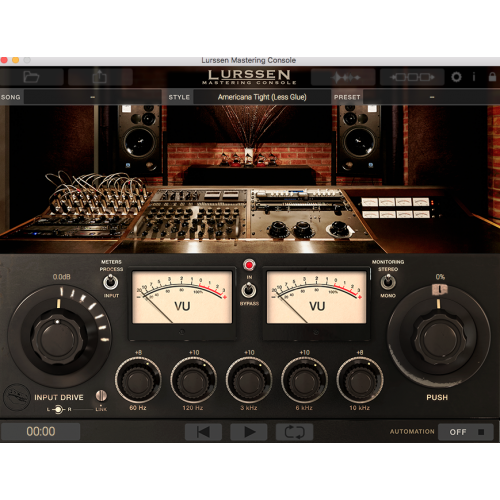Click the +8 value above 10 kHz knob
Viewport: 500px width, 500px height.
(360, 352)
